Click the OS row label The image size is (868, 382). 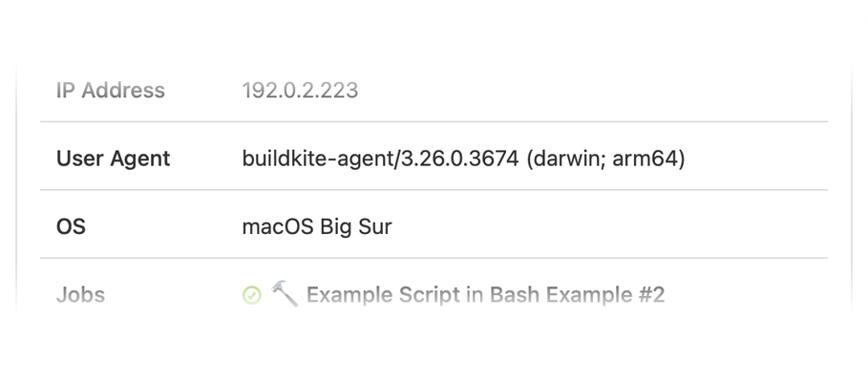(x=71, y=227)
